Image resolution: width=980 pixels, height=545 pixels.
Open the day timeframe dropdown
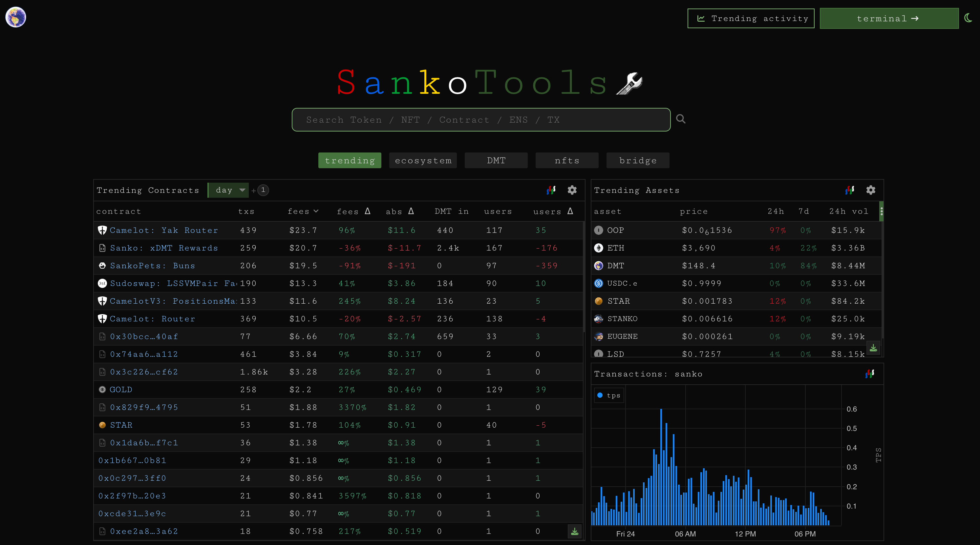point(228,190)
